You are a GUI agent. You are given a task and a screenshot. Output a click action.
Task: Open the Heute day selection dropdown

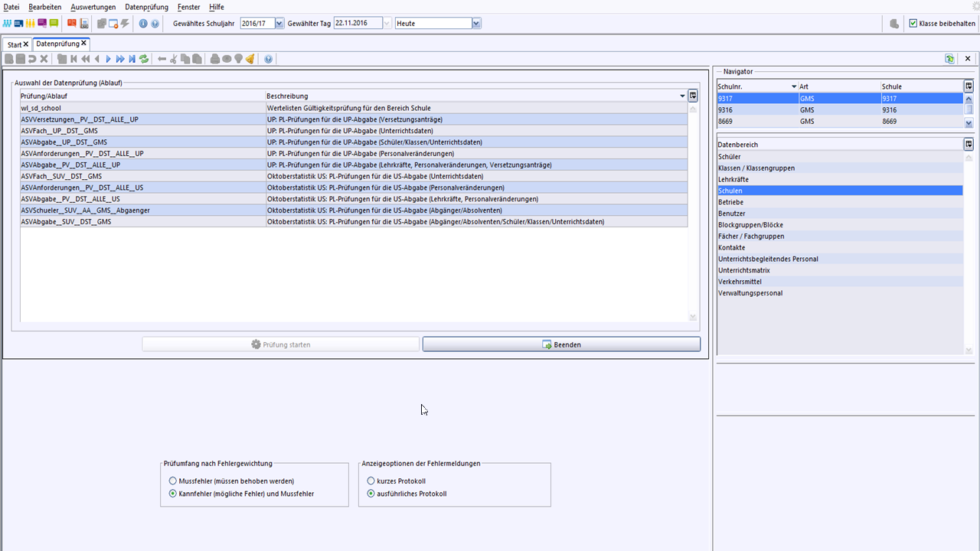click(476, 24)
